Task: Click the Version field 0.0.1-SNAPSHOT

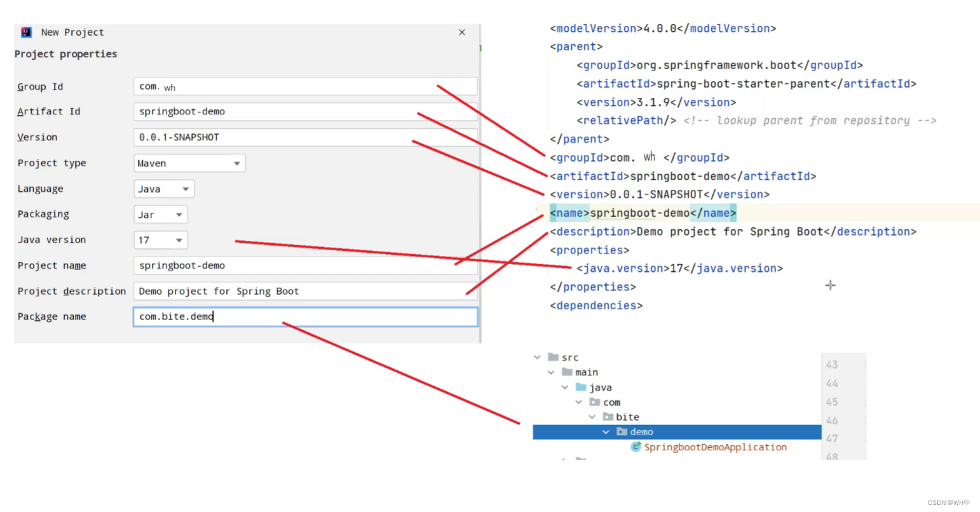Action: [x=305, y=137]
